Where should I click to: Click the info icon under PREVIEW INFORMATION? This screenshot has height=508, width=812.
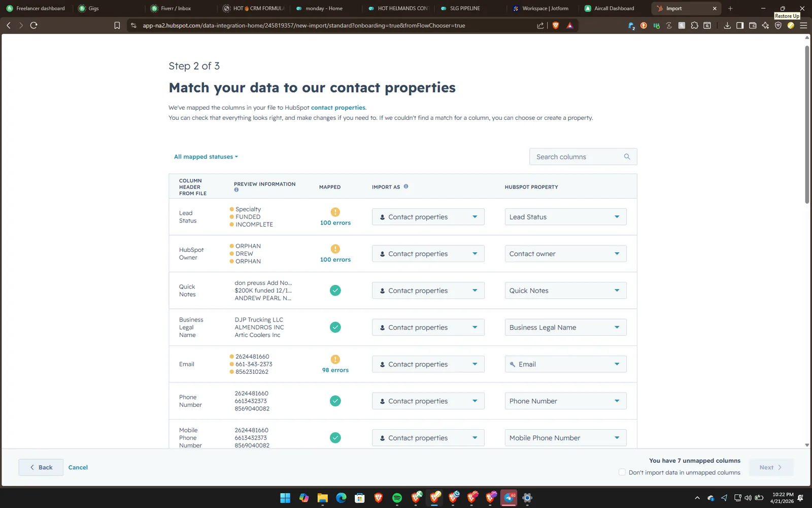click(236, 190)
